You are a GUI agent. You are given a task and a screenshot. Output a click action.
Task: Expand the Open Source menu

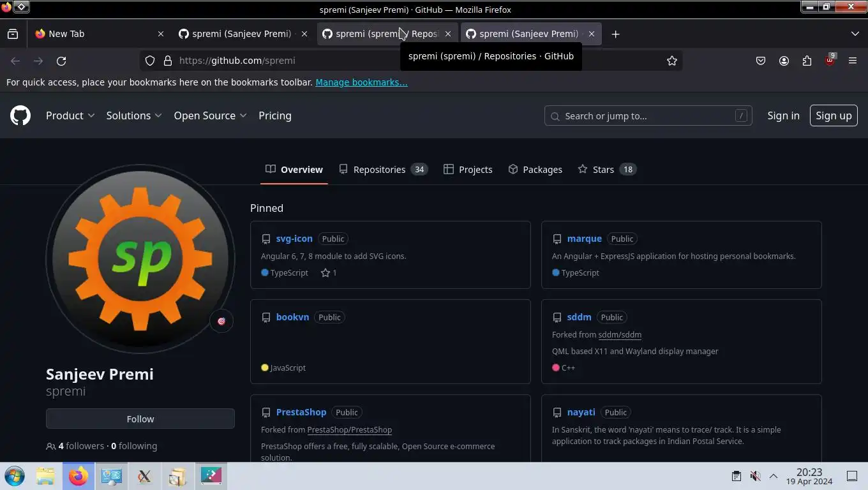click(x=210, y=115)
